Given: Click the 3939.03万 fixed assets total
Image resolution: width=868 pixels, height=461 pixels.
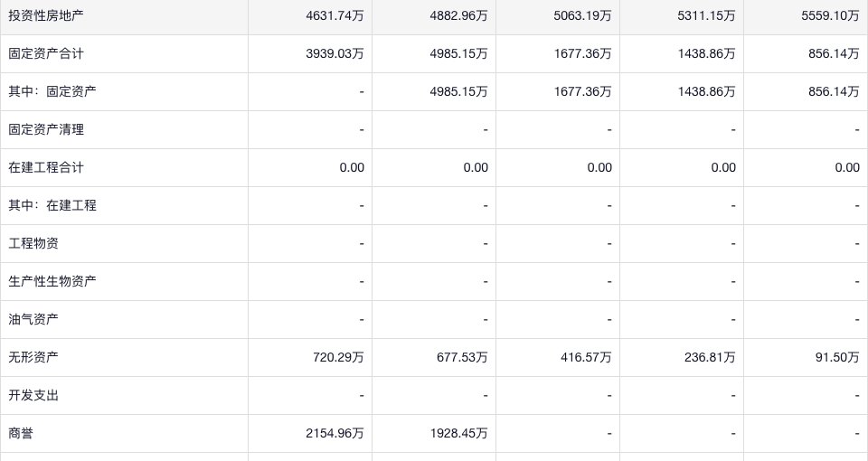Looking at the screenshot, I should (335, 53).
